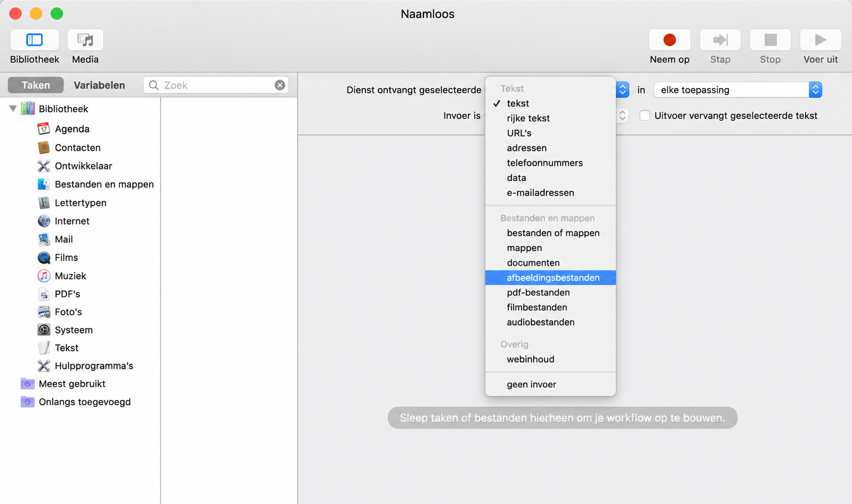Click the Invoer is dropdown stepper arrows
This screenshot has height=504, width=852.
622,115
